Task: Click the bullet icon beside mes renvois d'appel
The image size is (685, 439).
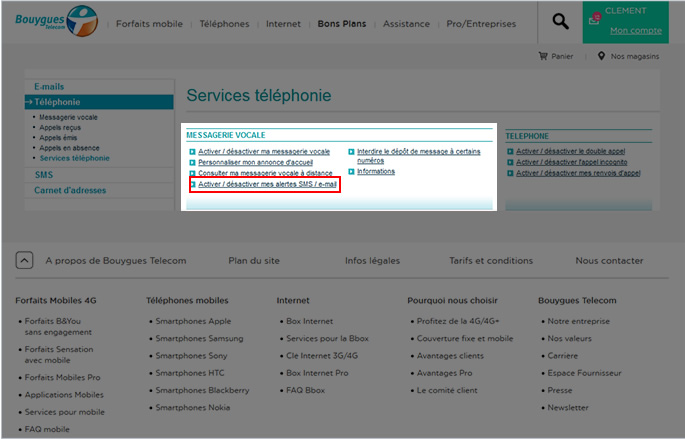Action: click(x=510, y=173)
